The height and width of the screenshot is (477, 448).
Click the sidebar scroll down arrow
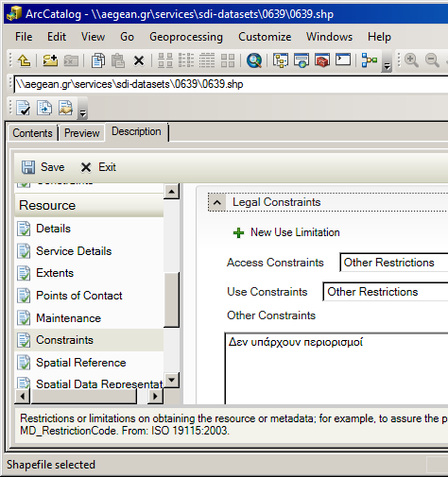pyautogui.click(x=171, y=380)
